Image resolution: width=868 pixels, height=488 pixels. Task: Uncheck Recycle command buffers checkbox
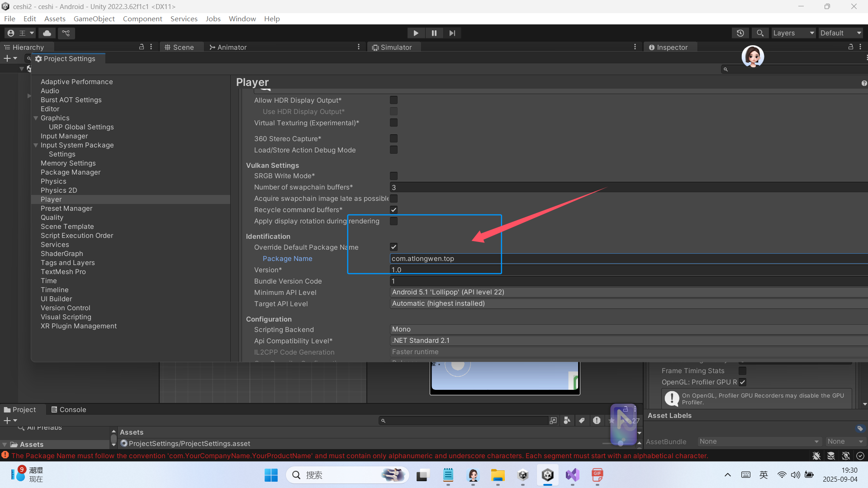[394, 209]
